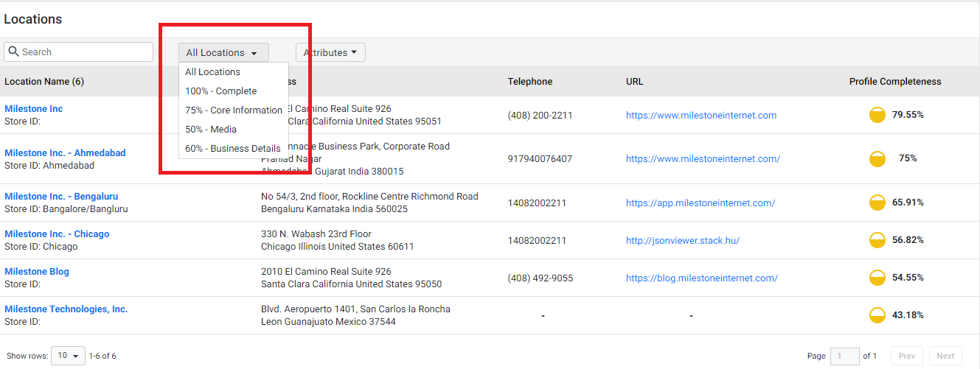
Task: Open Milestone Blog location
Action: pos(37,272)
